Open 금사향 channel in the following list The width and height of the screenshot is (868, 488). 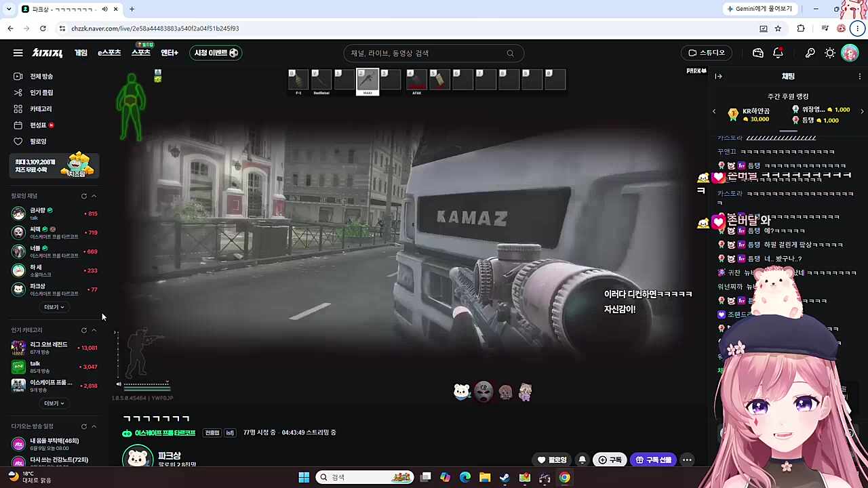click(x=54, y=213)
